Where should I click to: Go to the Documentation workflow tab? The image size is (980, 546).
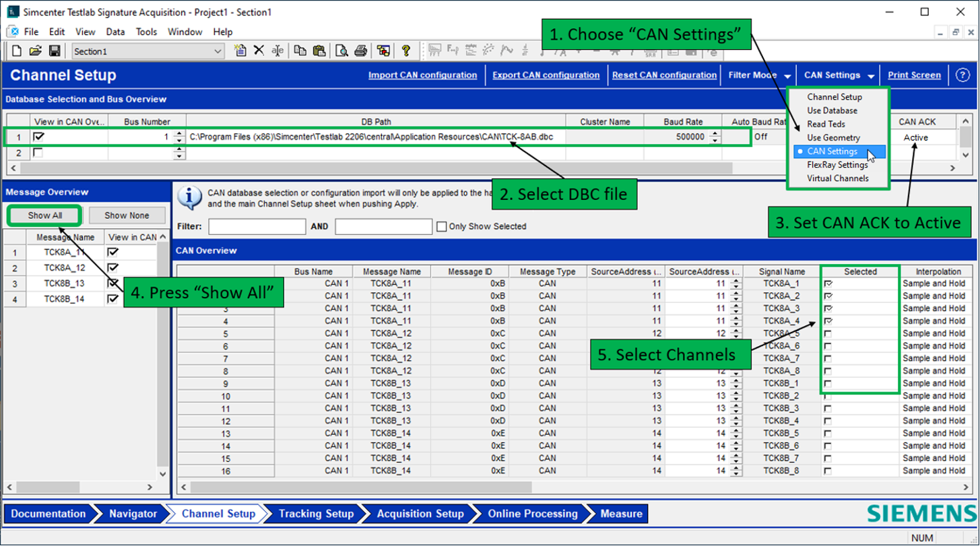pos(48,514)
